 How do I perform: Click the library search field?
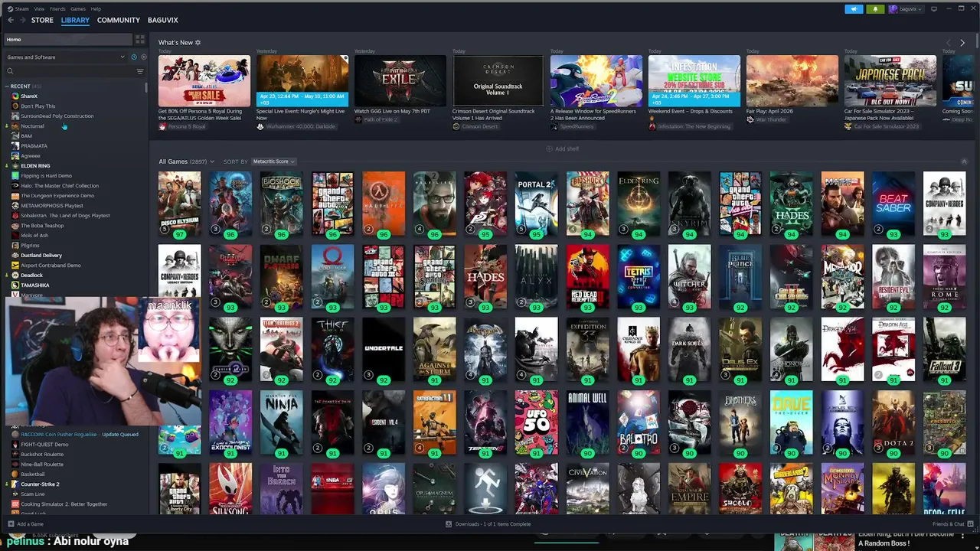[x=69, y=71]
